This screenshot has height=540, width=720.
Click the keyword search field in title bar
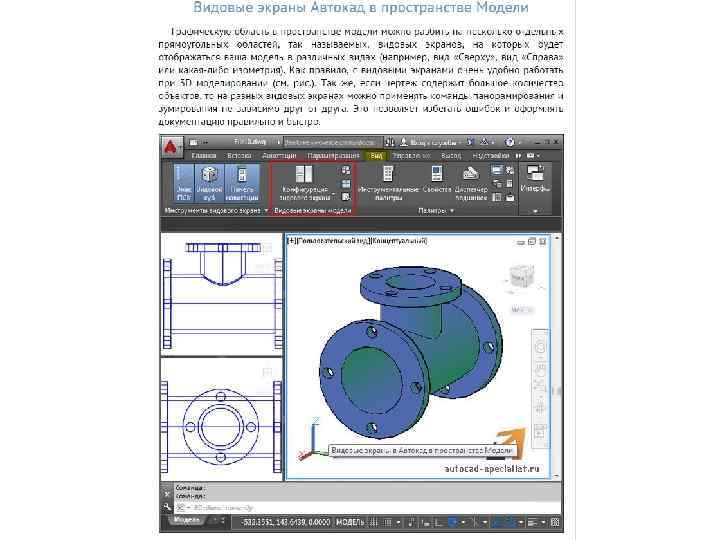coord(333,142)
